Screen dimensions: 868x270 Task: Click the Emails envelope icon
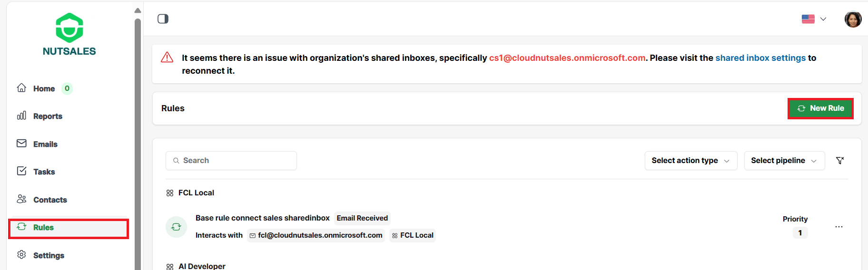21,144
